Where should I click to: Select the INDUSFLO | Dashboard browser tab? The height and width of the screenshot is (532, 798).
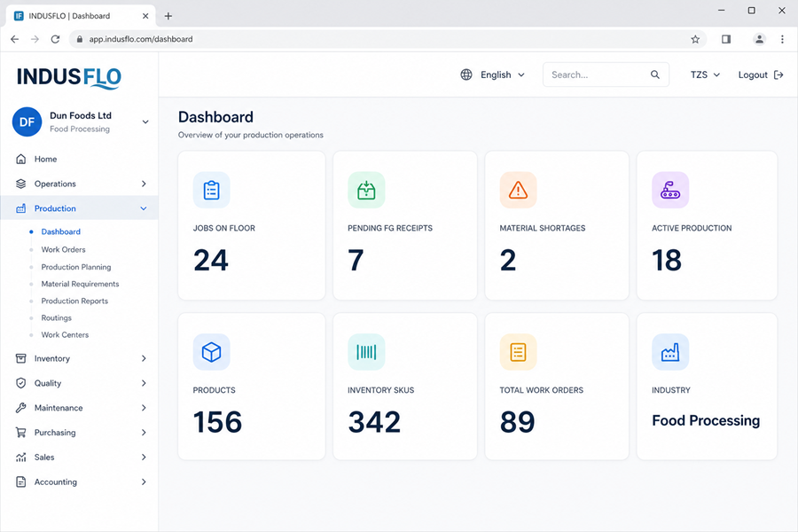coord(82,16)
